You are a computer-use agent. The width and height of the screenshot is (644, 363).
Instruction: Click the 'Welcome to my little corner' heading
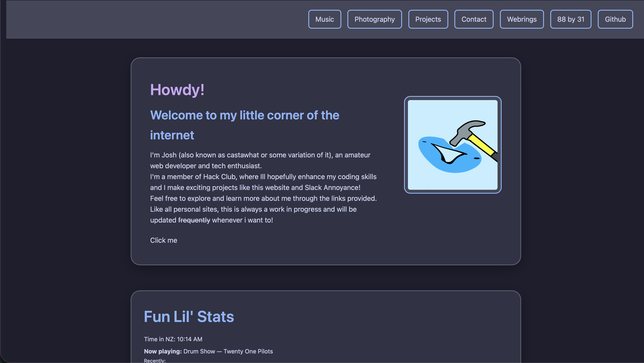point(244,115)
